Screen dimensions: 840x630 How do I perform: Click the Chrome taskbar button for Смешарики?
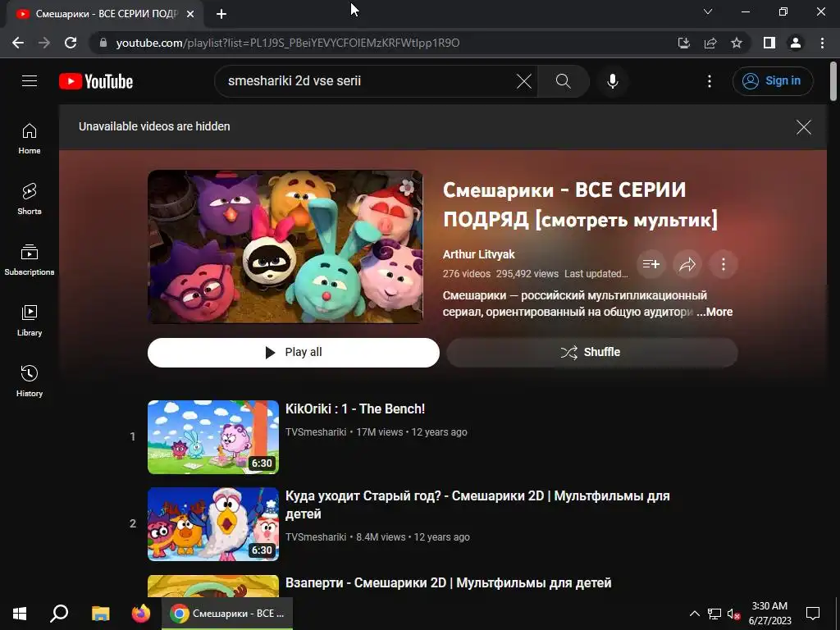click(x=227, y=614)
